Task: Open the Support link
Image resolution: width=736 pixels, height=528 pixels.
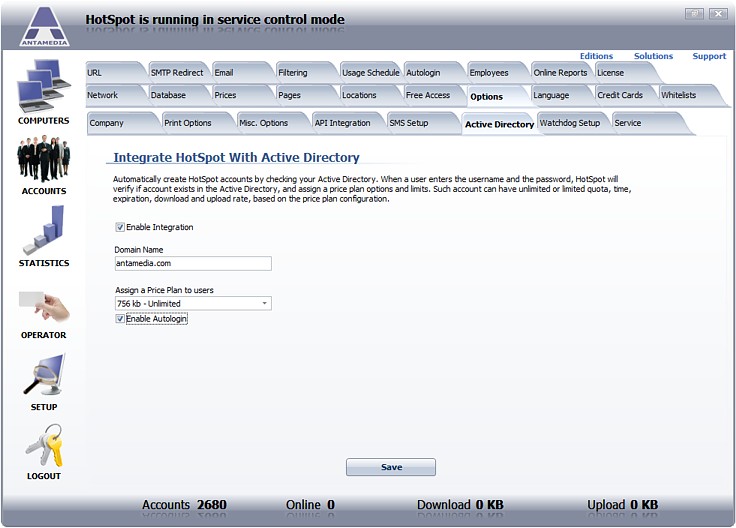Action: click(x=709, y=56)
